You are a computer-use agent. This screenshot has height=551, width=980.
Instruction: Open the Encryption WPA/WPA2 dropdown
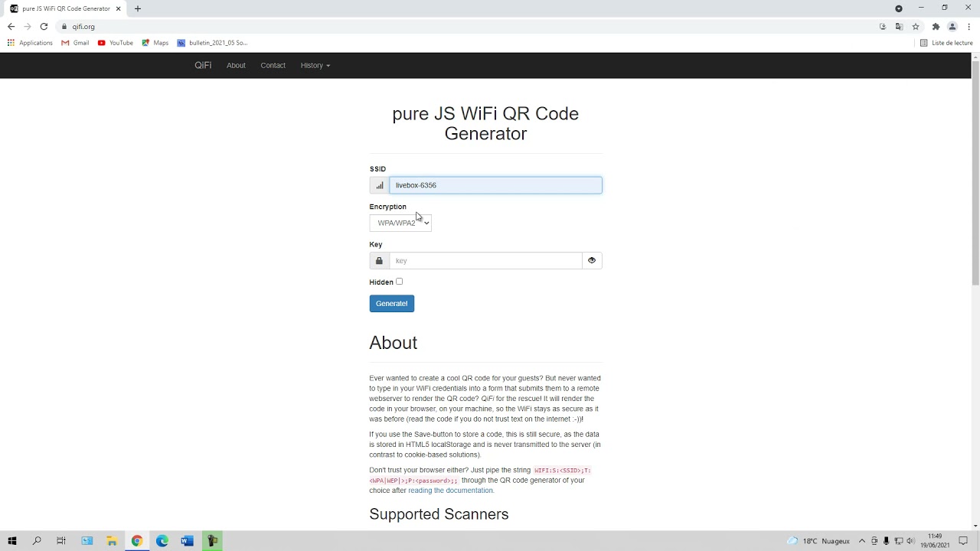tap(400, 223)
